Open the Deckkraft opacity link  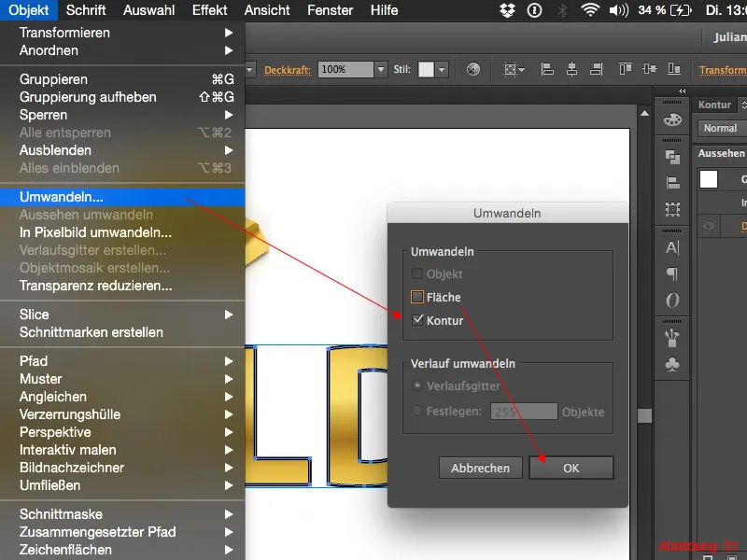[x=288, y=70]
